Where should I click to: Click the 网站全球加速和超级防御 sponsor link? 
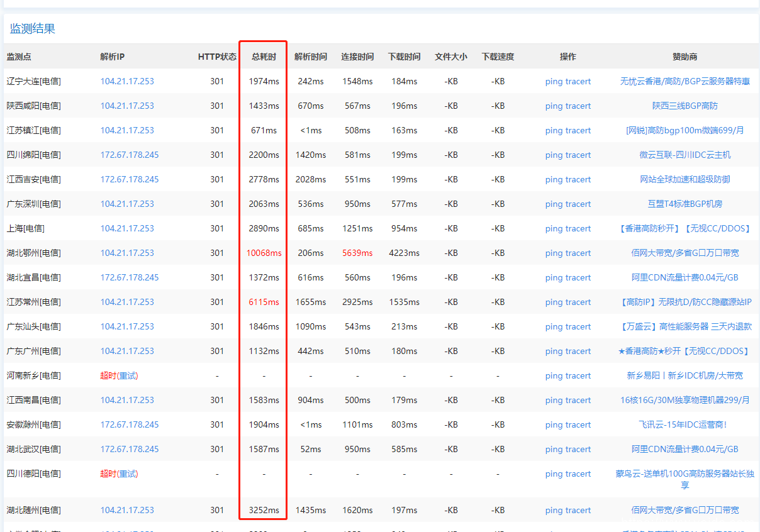[685, 179]
